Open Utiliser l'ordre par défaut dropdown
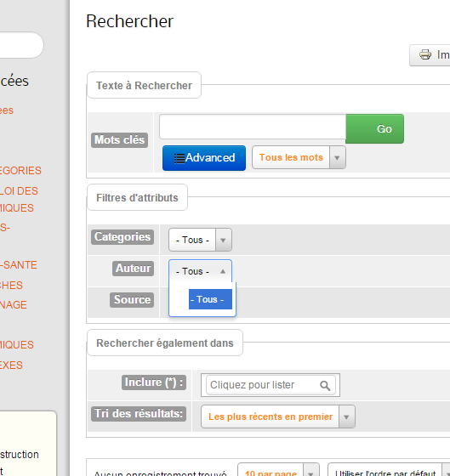This screenshot has height=476, width=450. pyautogui.click(x=389, y=469)
